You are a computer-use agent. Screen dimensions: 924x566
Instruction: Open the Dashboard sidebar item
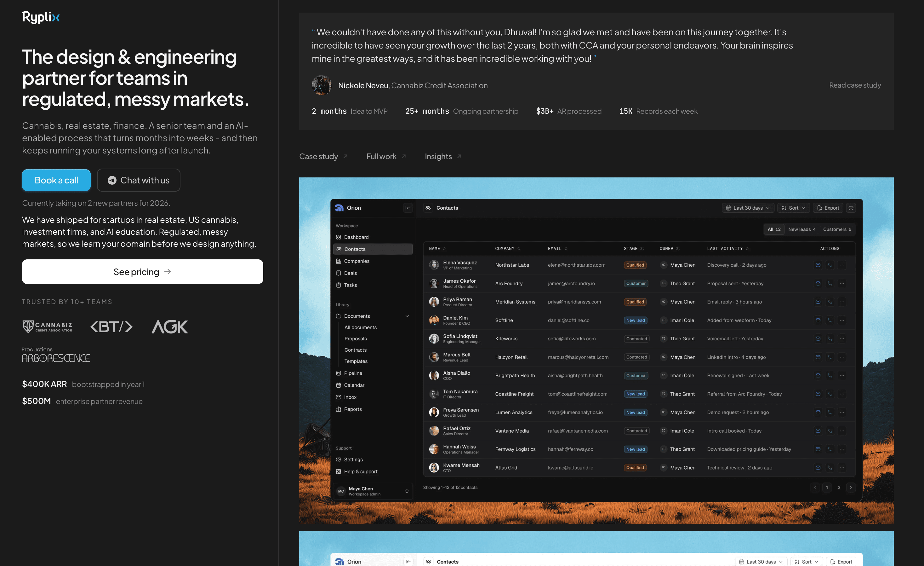(x=373, y=237)
